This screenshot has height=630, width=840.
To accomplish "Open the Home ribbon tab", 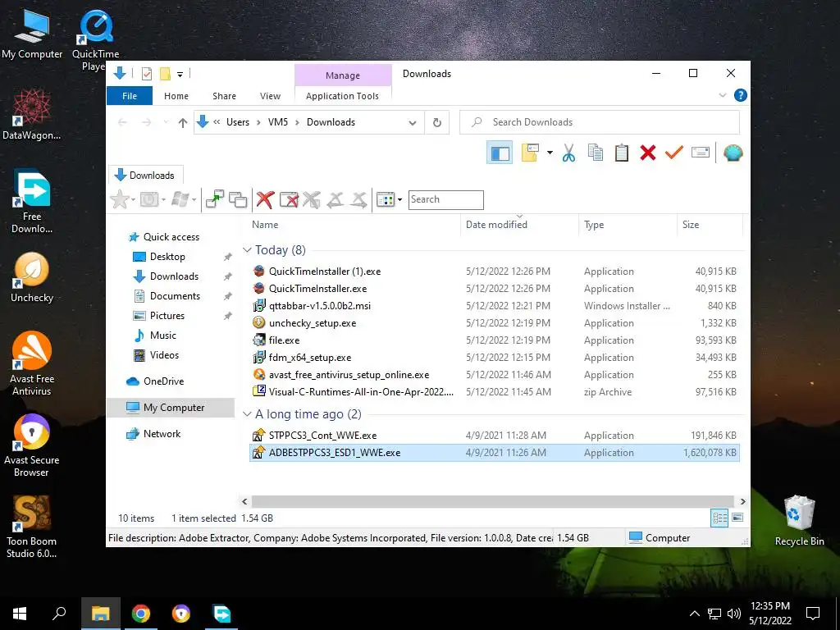I will coord(176,96).
